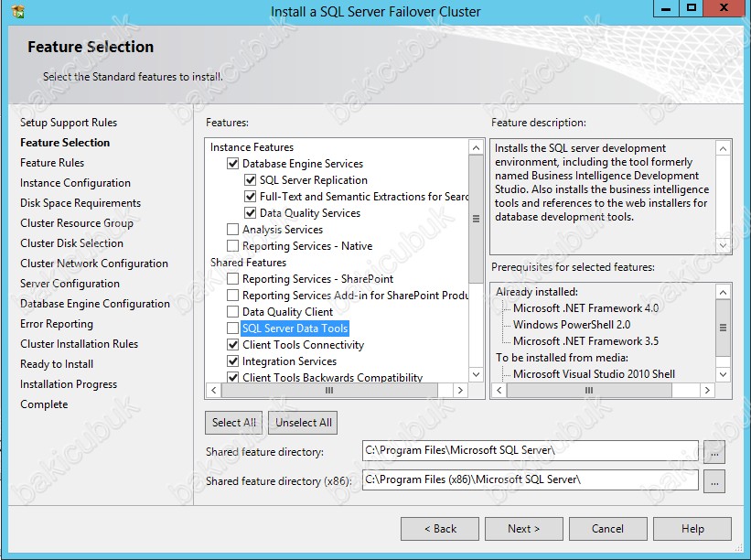Click Instance Configuration step
The image size is (751, 560).
[75, 183]
